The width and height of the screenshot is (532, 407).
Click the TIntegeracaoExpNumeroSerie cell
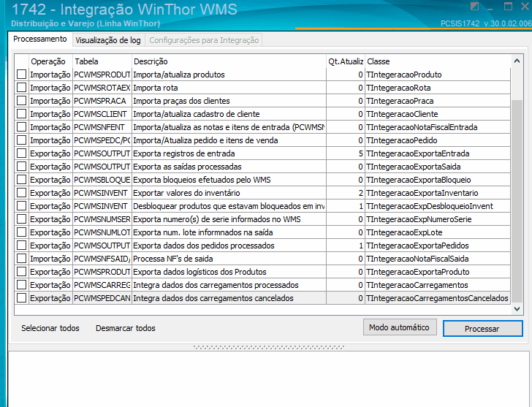coord(438,219)
